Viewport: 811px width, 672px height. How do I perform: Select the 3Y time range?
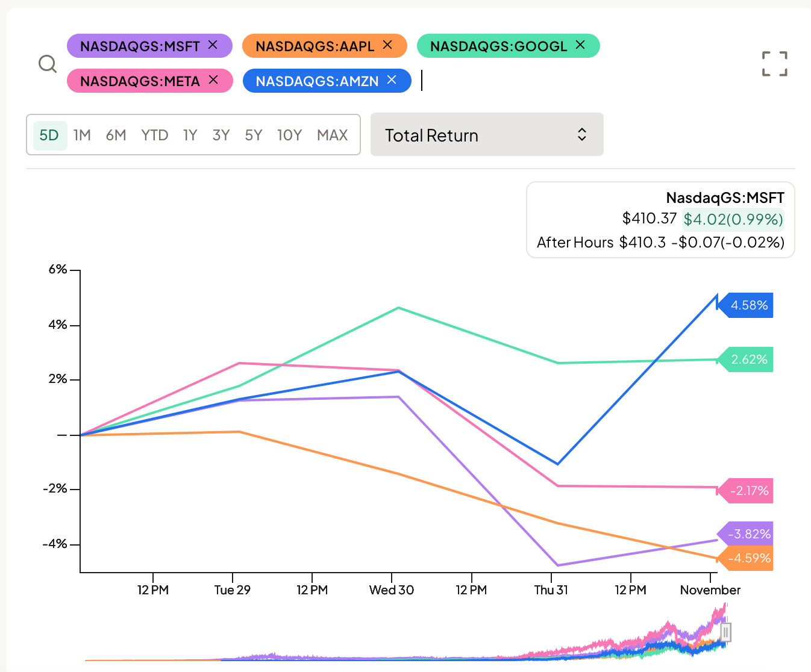coord(221,135)
